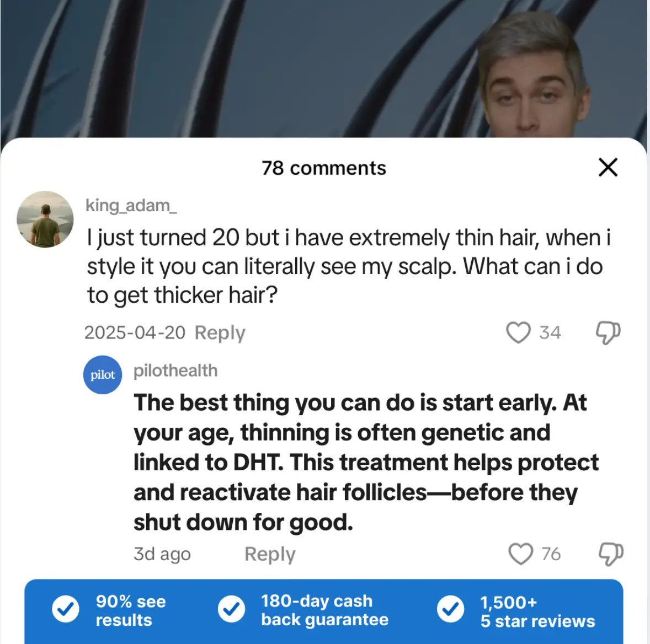The height and width of the screenshot is (644, 650).
Task: Click the 34 likes count
Action: 550,332
